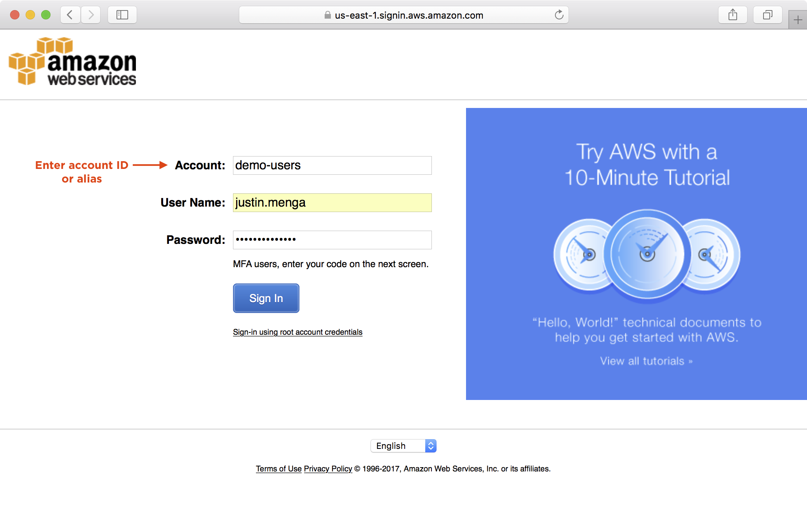Minimize the window with yellow button

30,15
